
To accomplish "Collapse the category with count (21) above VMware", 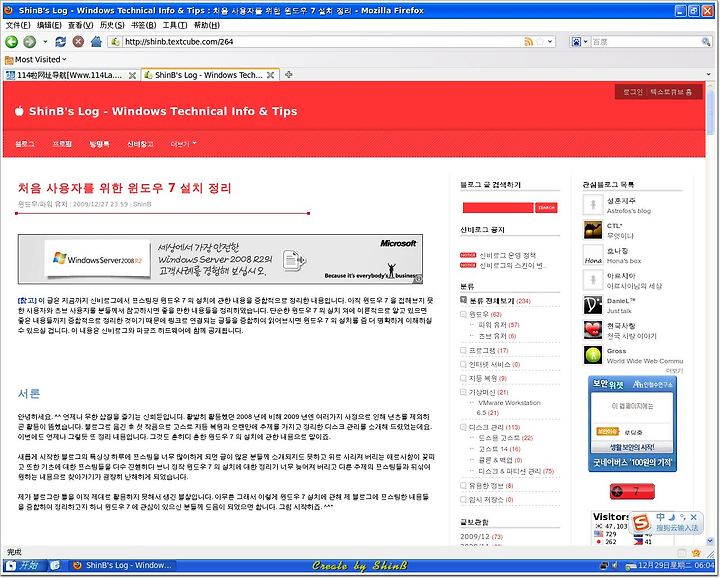I will click(463, 392).
